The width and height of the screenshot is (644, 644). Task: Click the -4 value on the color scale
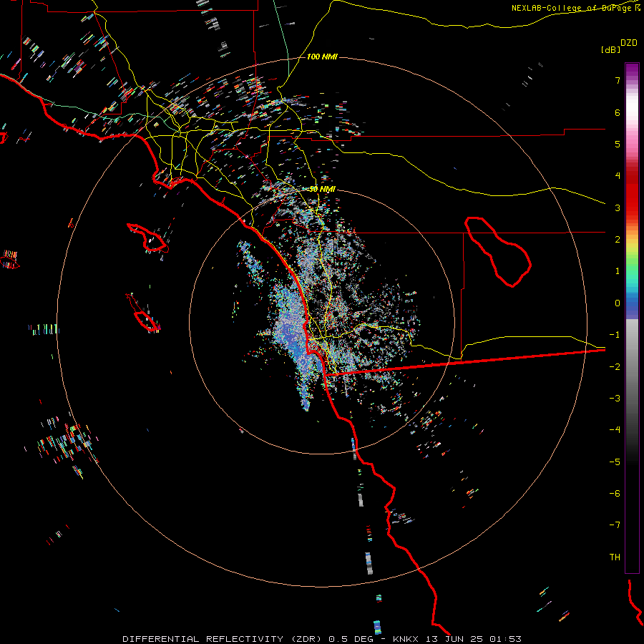[x=615, y=430]
